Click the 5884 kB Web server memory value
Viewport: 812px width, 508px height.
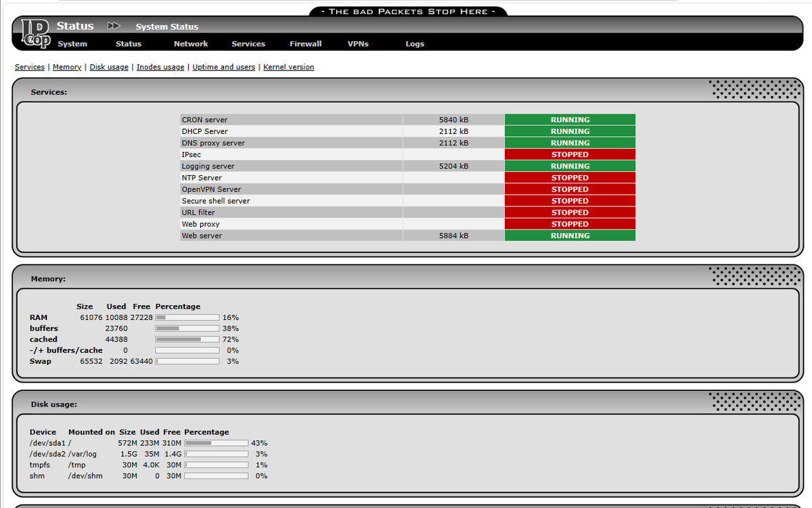click(x=454, y=236)
